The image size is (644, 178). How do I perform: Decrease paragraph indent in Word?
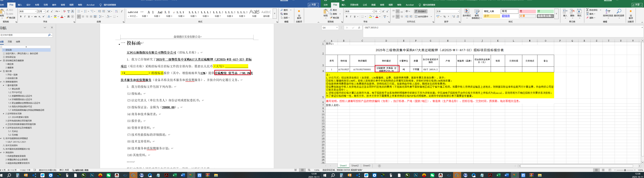click(x=100, y=11)
